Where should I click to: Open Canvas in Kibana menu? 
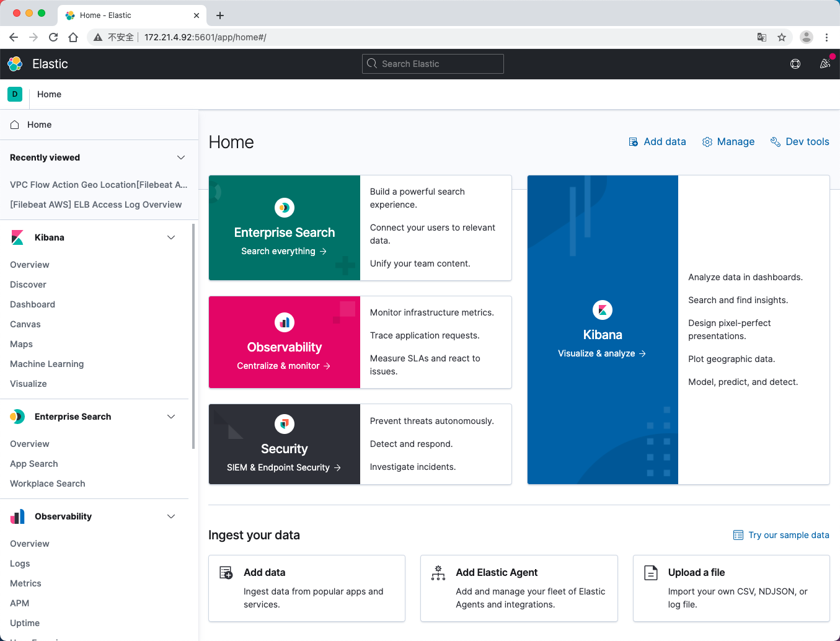(x=25, y=324)
